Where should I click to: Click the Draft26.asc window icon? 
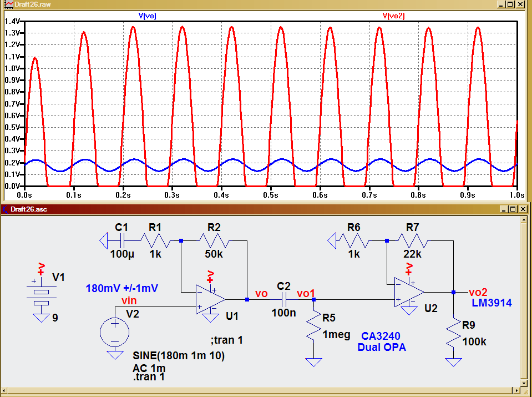(x=6, y=209)
